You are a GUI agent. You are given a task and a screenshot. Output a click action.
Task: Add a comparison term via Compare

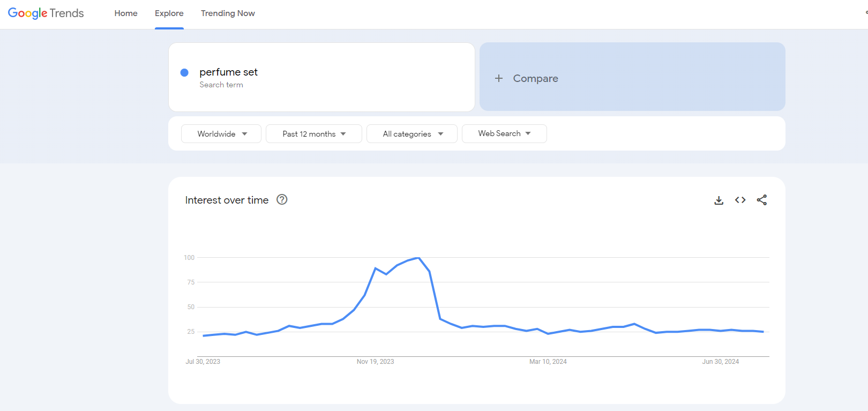(632, 77)
